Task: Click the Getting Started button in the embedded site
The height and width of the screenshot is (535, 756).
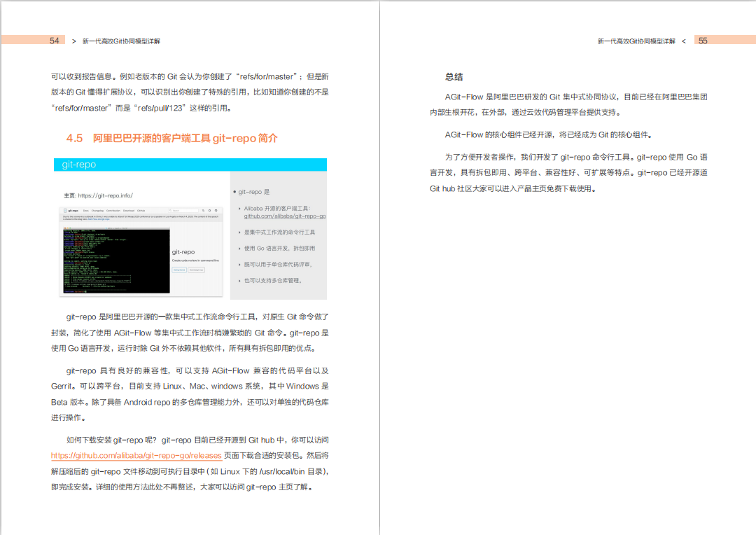Action: (x=179, y=270)
